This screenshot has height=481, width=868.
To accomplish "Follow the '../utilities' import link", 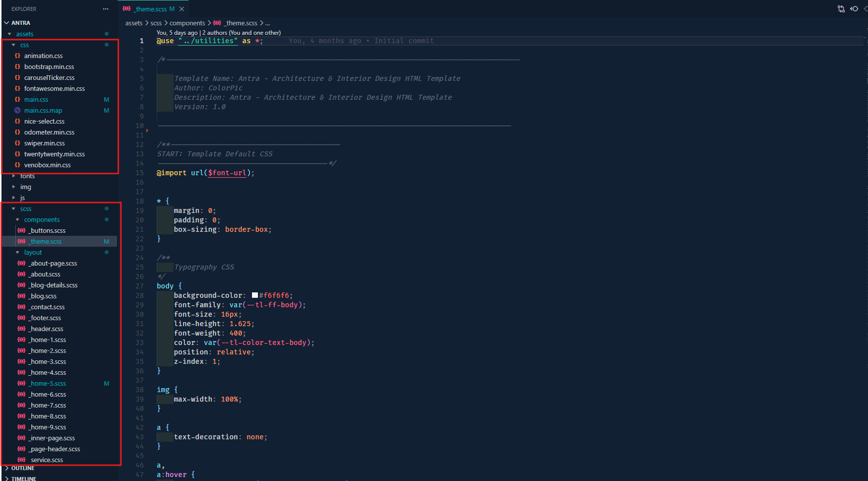I will [x=207, y=41].
